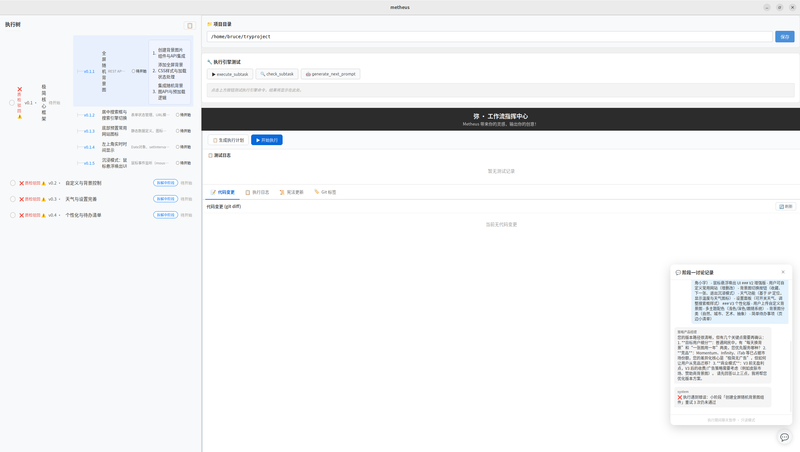Click the system error message in chat

[x=722, y=397]
